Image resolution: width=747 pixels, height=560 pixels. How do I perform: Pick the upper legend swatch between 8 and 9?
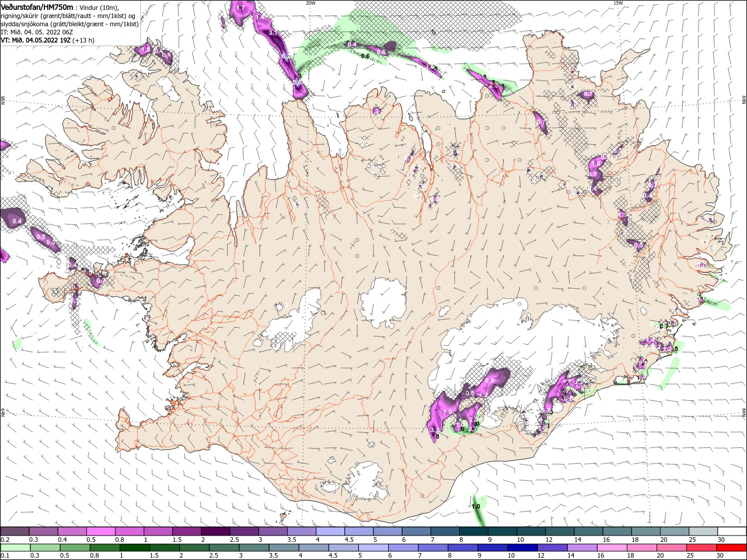click(473, 531)
